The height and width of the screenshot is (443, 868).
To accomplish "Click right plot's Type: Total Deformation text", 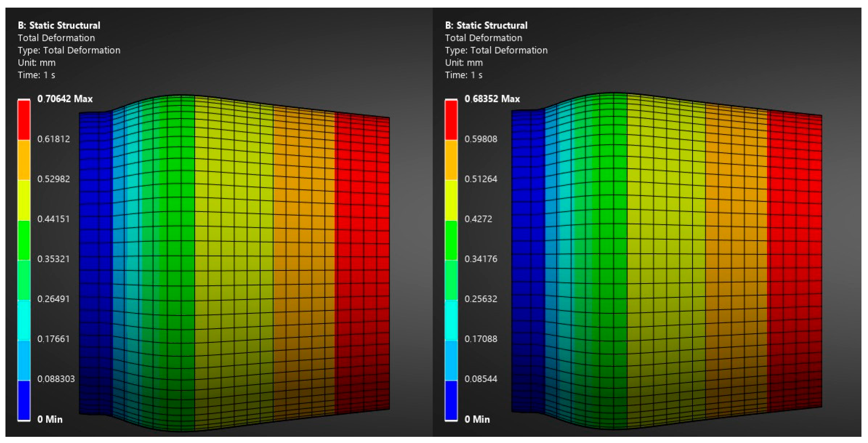I will point(496,50).
